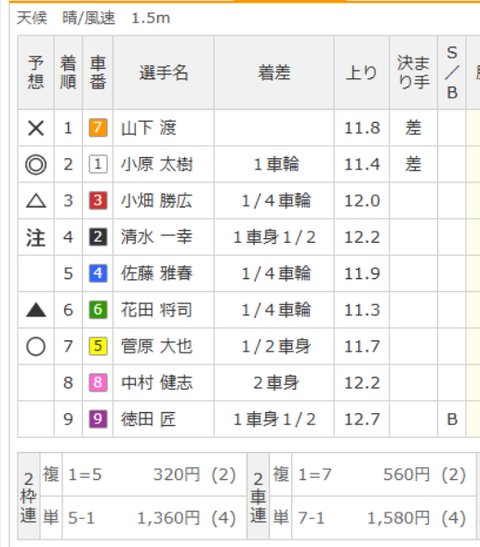Click the 12.7 time for 徳田 匠
Image resolution: width=480 pixels, height=547 pixels.
(362, 419)
